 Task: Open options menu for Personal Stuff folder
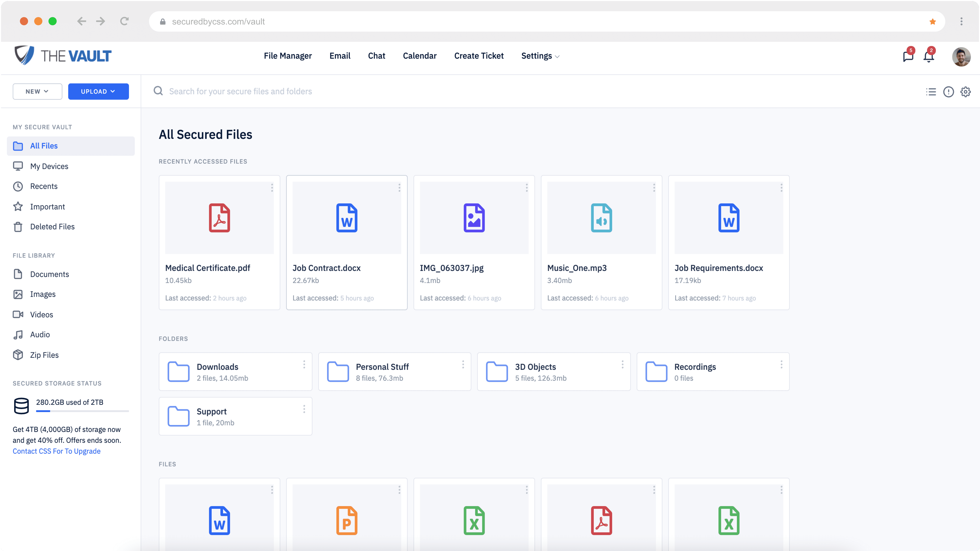[463, 364]
